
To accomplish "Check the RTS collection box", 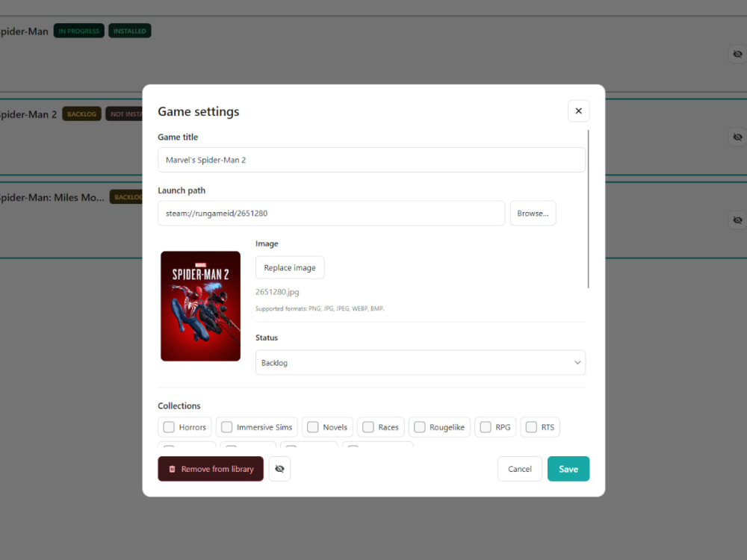I will pos(531,427).
